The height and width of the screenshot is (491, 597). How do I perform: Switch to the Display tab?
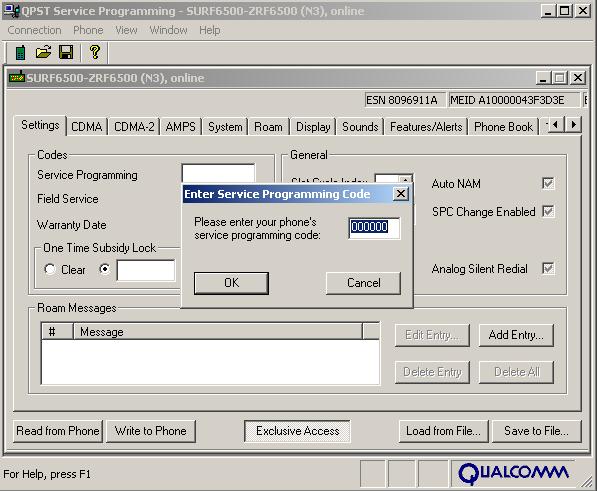coord(313,127)
